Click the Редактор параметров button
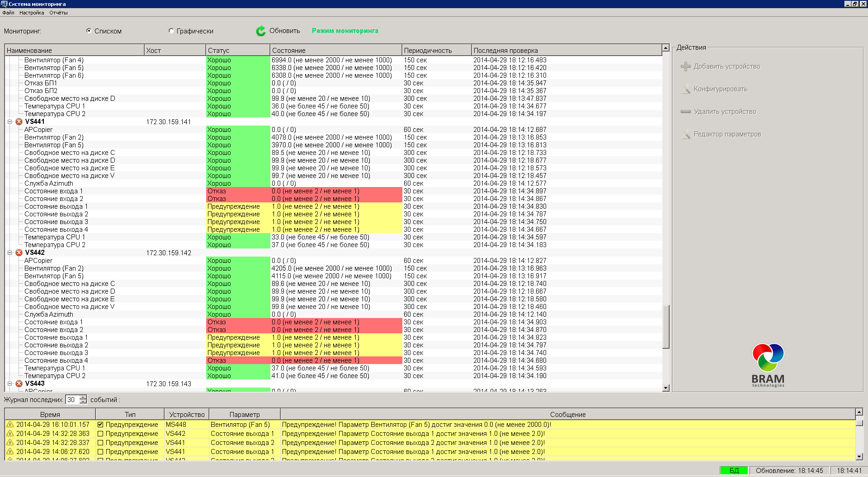 (721, 134)
